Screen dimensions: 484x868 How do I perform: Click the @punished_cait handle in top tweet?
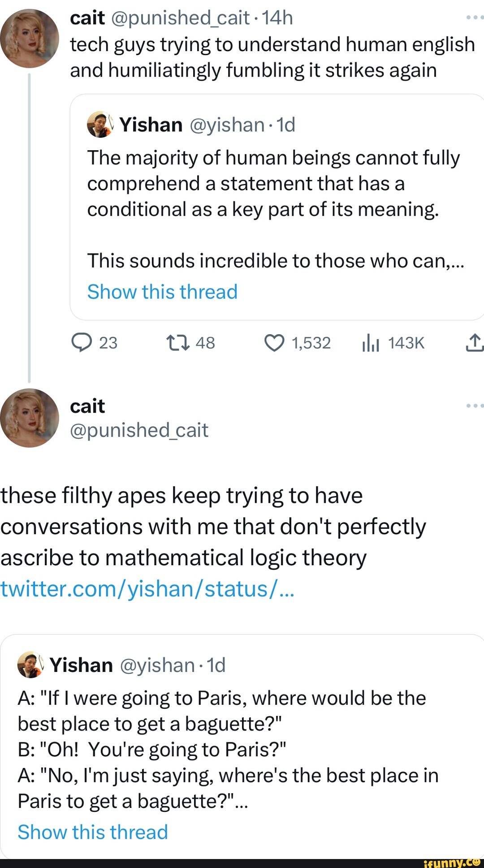pos(179,18)
